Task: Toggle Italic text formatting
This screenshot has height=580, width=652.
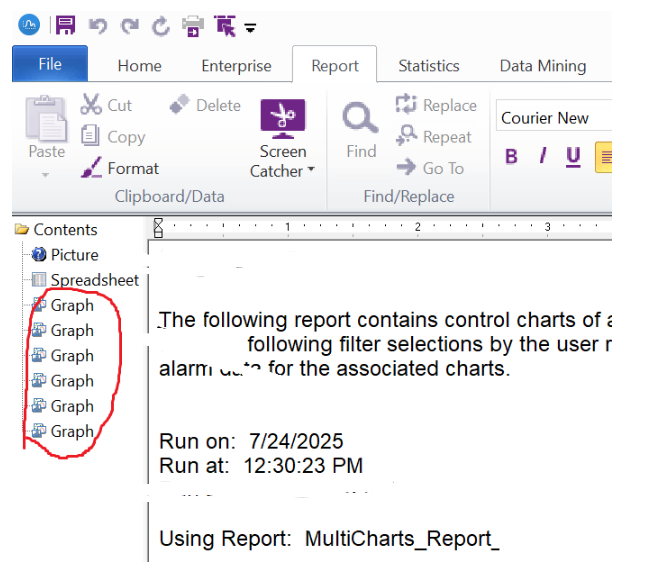Action: coord(543,156)
